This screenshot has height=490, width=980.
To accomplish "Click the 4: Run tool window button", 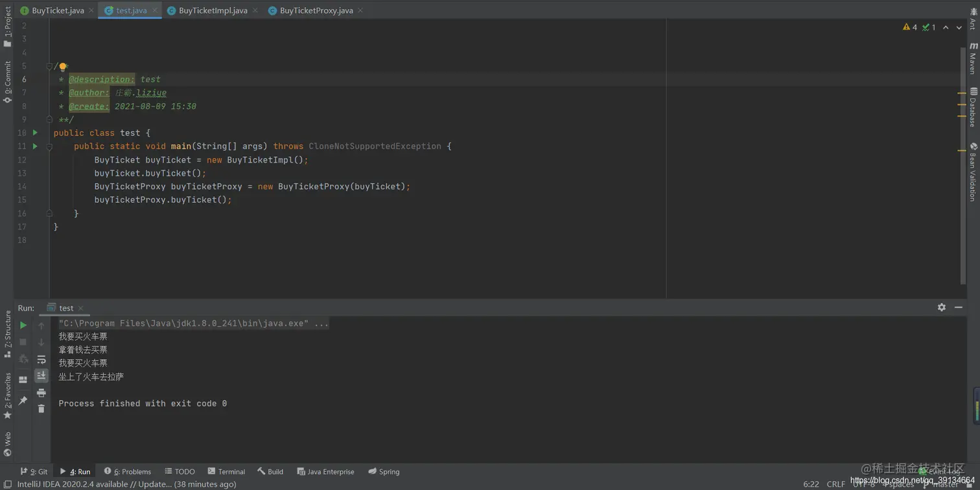I will pos(75,471).
